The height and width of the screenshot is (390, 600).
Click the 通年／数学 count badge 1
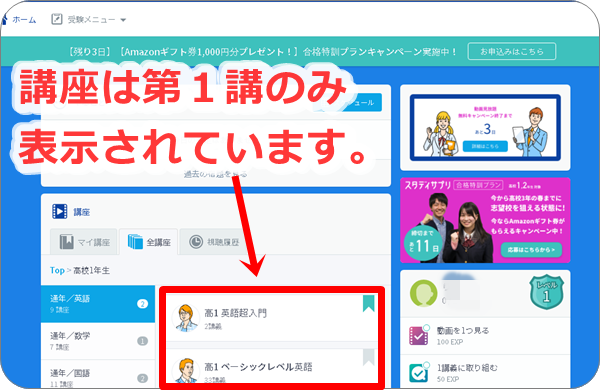pos(142,341)
